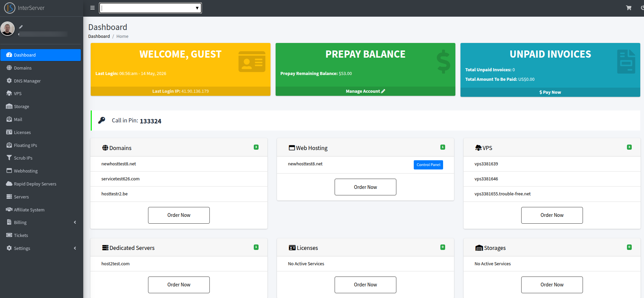The width and height of the screenshot is (644, 298).
Task: Go to Webhosting in the sidebar
Action: [41, 171]
